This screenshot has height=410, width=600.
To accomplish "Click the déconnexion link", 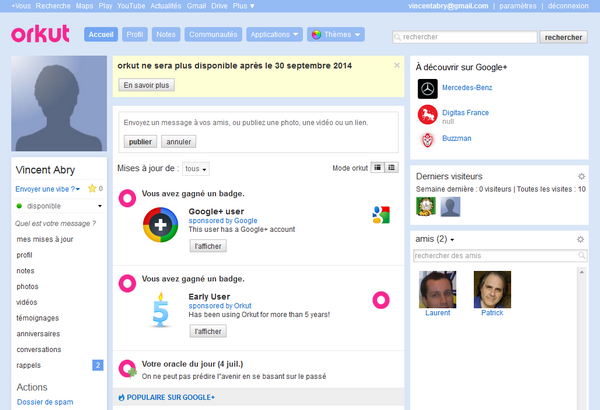I will (x=568, y=6).
